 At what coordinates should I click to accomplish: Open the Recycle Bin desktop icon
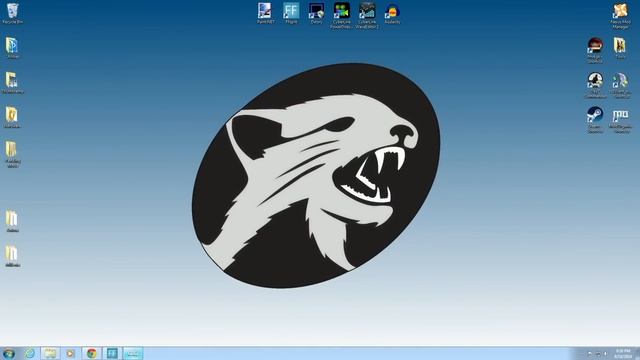coord(13,13)
